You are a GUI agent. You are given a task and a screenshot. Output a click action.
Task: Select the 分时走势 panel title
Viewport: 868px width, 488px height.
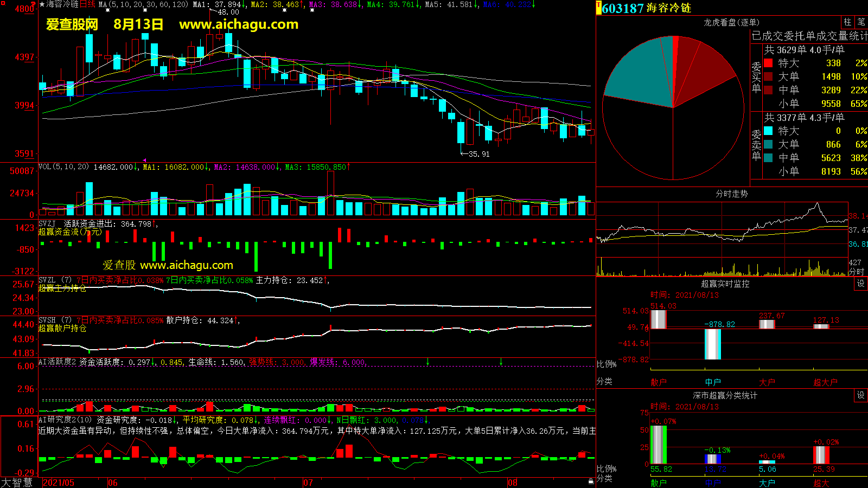tap(731, 194)
